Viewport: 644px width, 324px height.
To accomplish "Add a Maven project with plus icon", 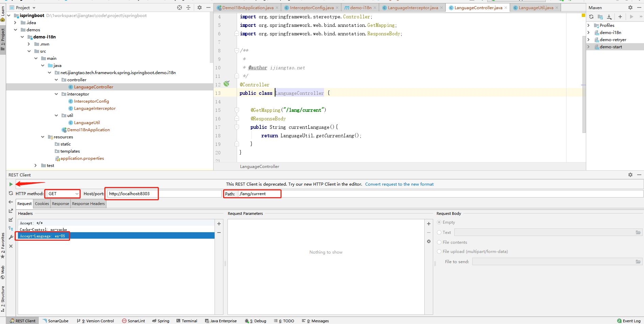I will (x=620, y=17).
